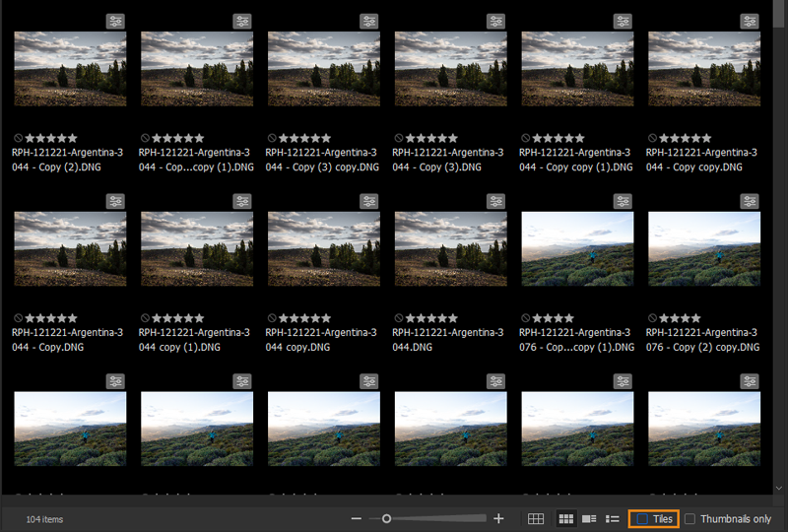Click filename '044 - Copy copy.DNG'
788x532 pixels.
pos(701,160)
